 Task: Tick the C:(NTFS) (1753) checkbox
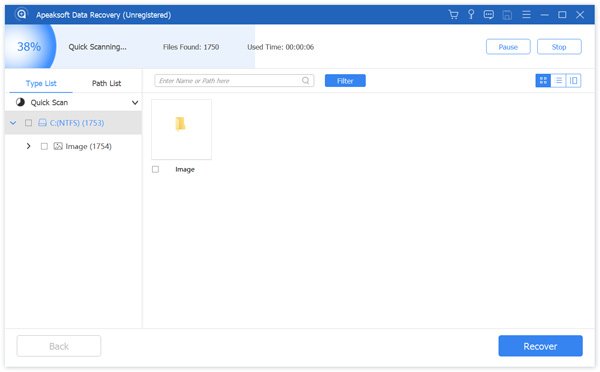(28, 123)
